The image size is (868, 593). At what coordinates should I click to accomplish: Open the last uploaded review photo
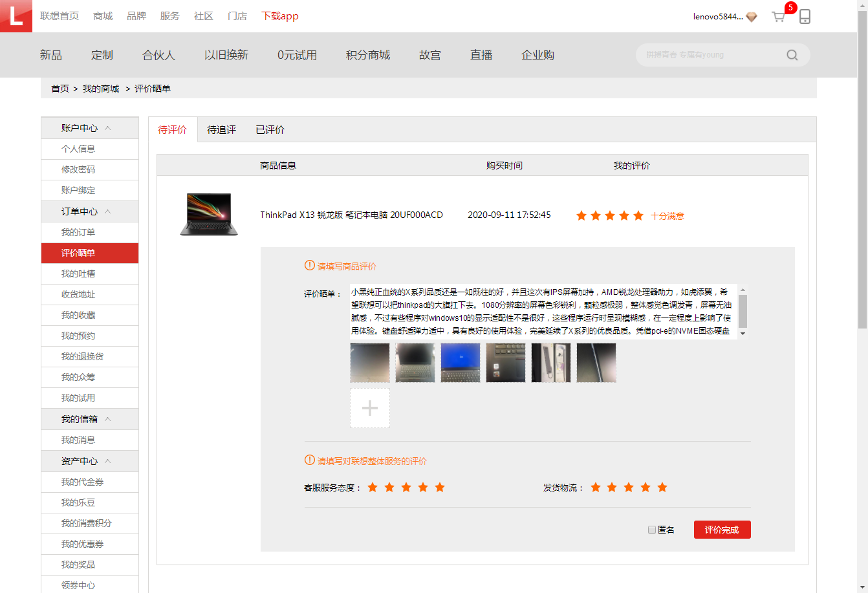click(x=596, y=363)
